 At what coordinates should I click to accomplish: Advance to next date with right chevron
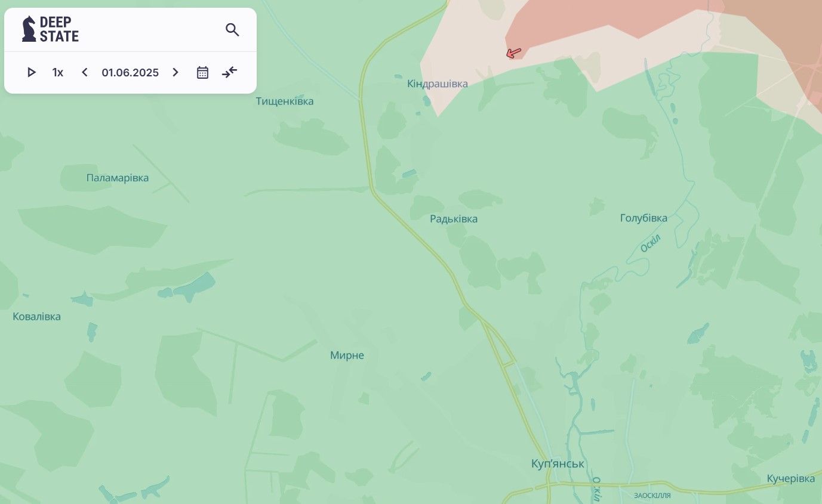coord(176,72)
